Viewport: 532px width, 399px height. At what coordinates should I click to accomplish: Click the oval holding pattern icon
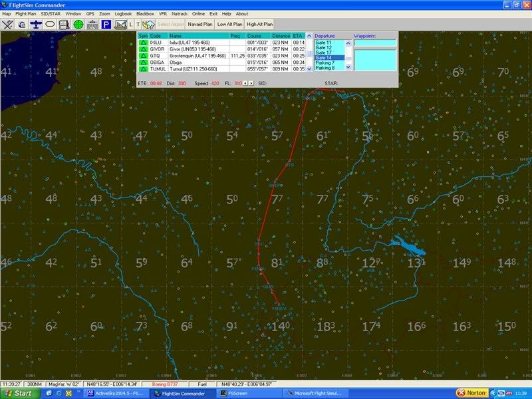pos(50,25)
